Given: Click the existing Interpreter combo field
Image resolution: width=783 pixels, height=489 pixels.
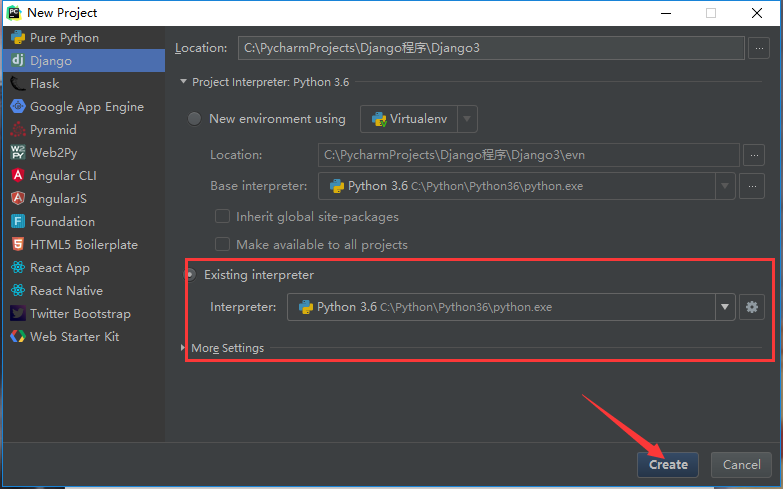Looking at the screenshot, I should click(511, 307).
